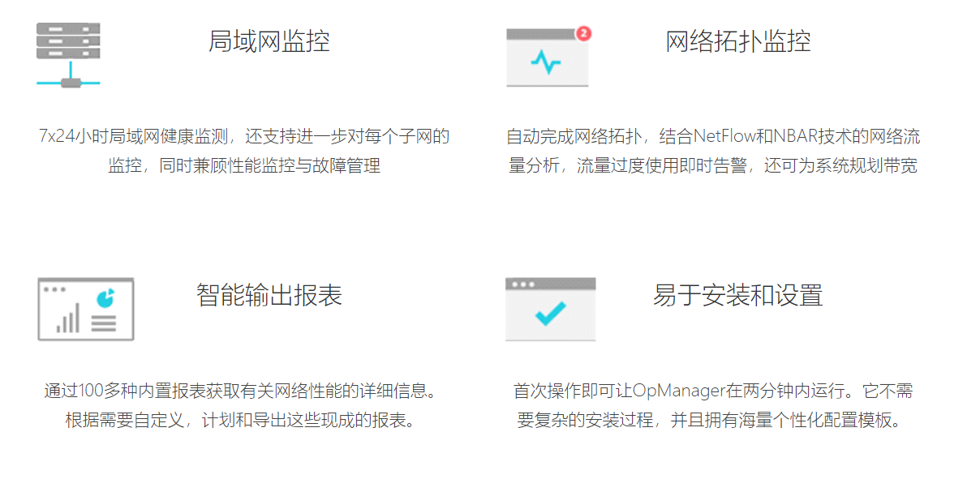980x479 pixels.
Task: Select the 易于安装和设置 heading
Action: pos(737,294)
